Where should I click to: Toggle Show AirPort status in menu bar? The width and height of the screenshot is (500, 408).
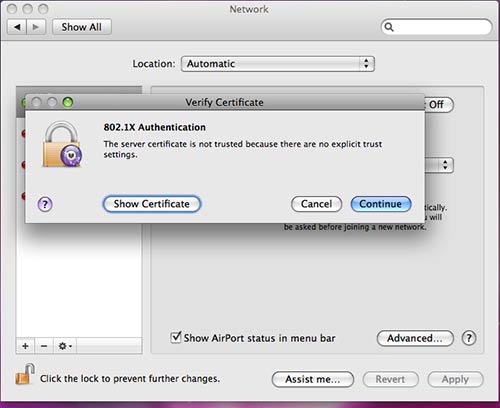176,337
